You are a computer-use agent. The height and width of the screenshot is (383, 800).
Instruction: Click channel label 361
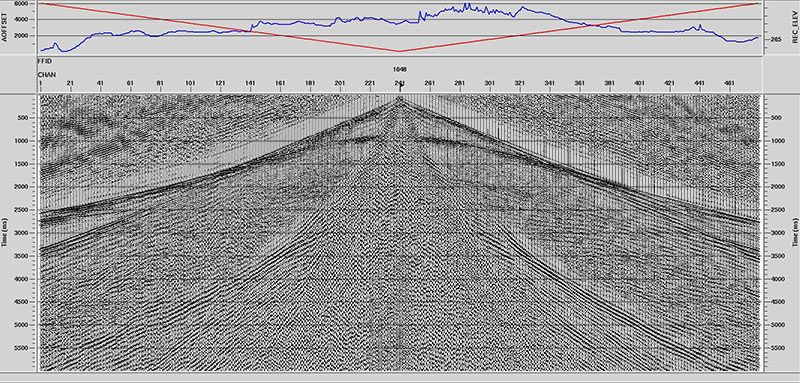point(580,83)
